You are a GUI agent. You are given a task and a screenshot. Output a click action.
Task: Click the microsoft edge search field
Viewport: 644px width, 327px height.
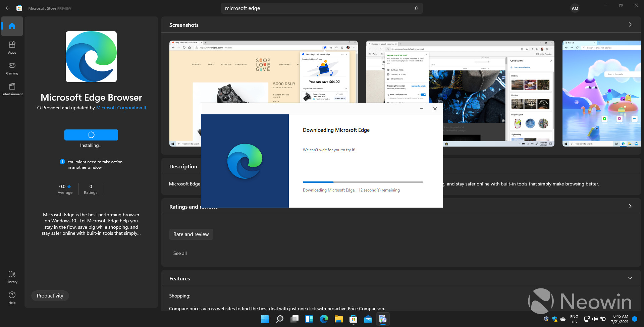tap(302, 8)
